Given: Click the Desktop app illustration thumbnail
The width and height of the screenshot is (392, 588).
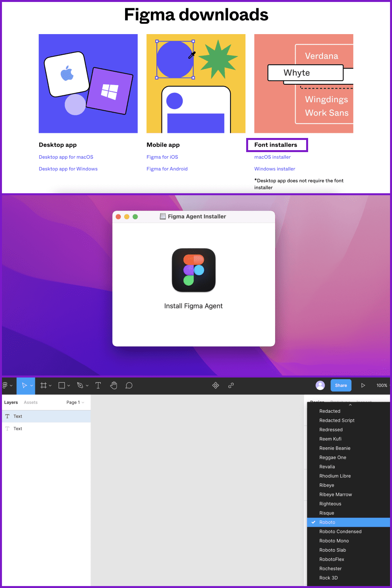Looking at the screenshot, I should [x=88, y=83].
